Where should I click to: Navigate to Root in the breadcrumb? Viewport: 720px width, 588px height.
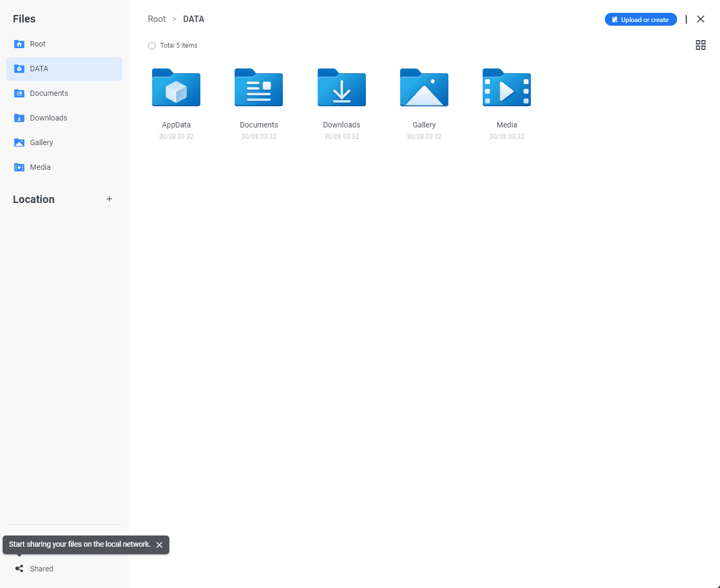coord(157,19)
